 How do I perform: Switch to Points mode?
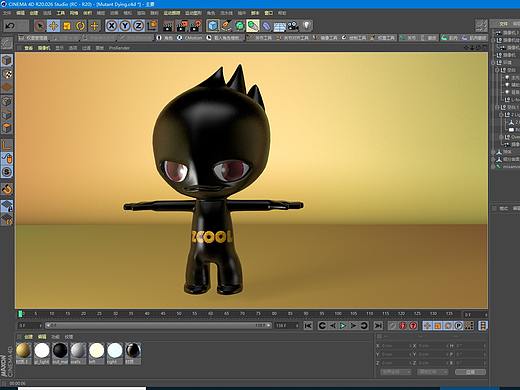pyautogui.click(x=7, y=101)
